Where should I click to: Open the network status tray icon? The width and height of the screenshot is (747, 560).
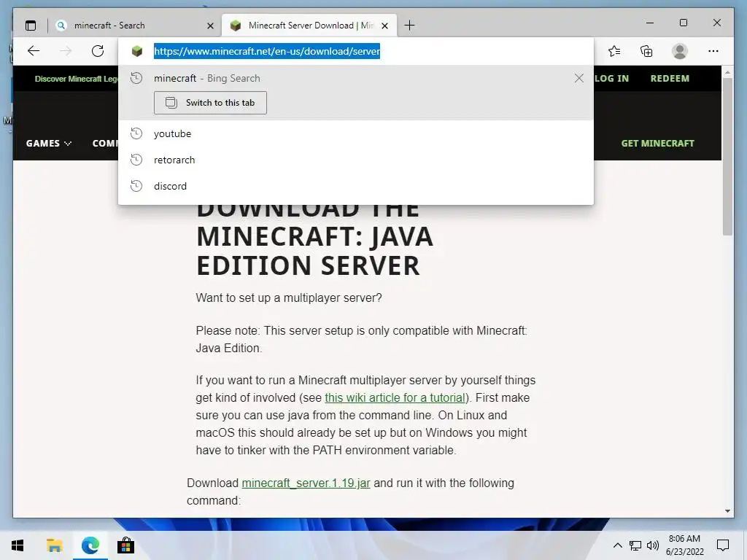click(635, 545)
